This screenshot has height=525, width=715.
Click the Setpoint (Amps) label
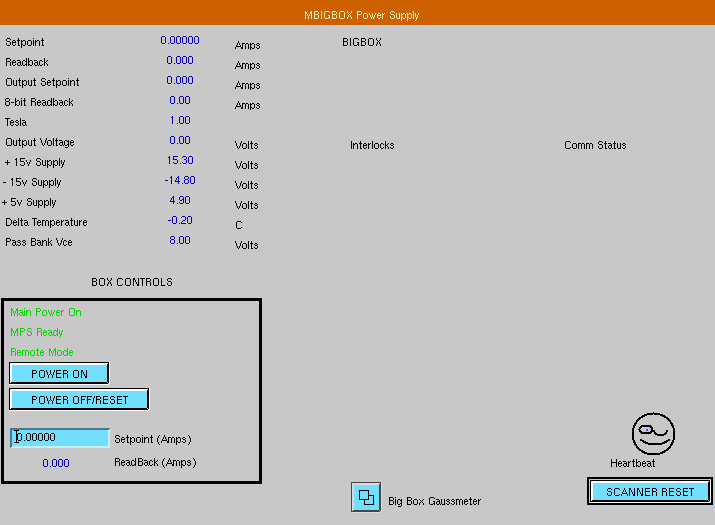(153, 439)
